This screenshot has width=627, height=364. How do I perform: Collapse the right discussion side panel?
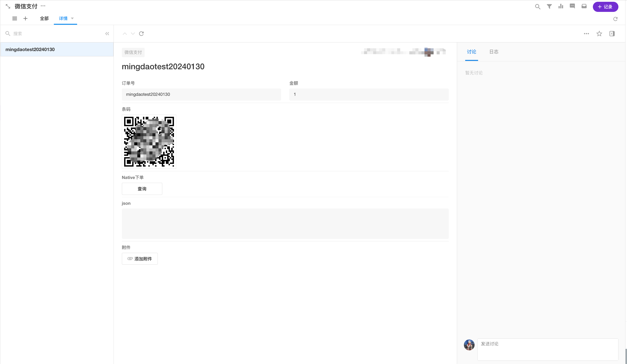(x=612, y=34)
